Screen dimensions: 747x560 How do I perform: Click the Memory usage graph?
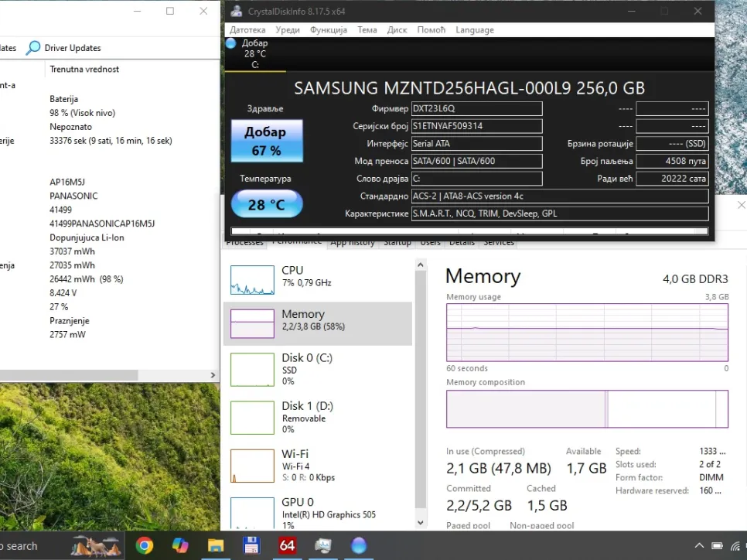[587, 332]
